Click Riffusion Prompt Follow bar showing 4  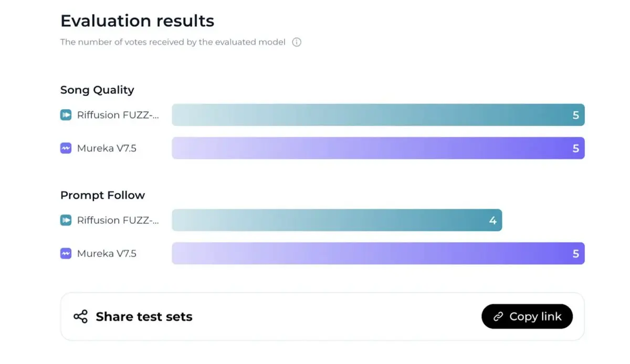coord(337,220)
